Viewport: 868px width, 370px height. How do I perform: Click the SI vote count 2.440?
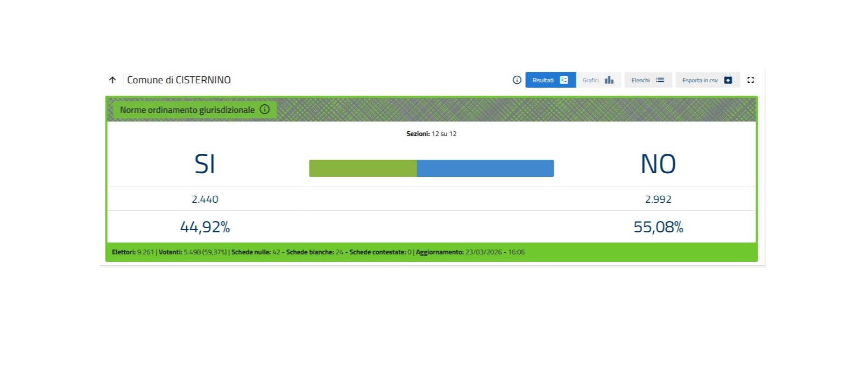coord(205,200)
